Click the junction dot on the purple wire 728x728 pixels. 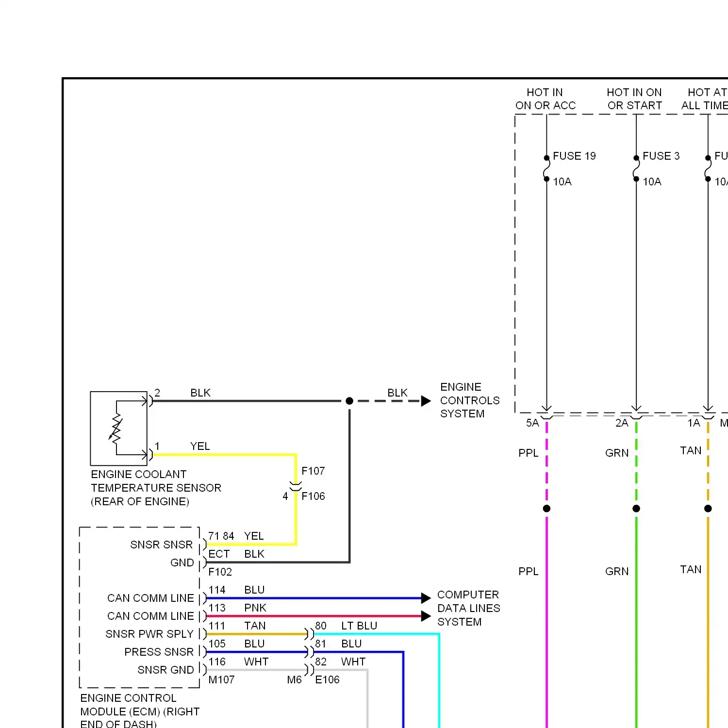point(546,509)
